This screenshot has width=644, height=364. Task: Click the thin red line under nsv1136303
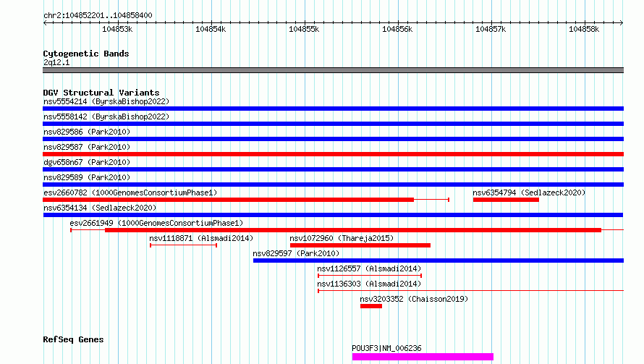tap(470, 291)
